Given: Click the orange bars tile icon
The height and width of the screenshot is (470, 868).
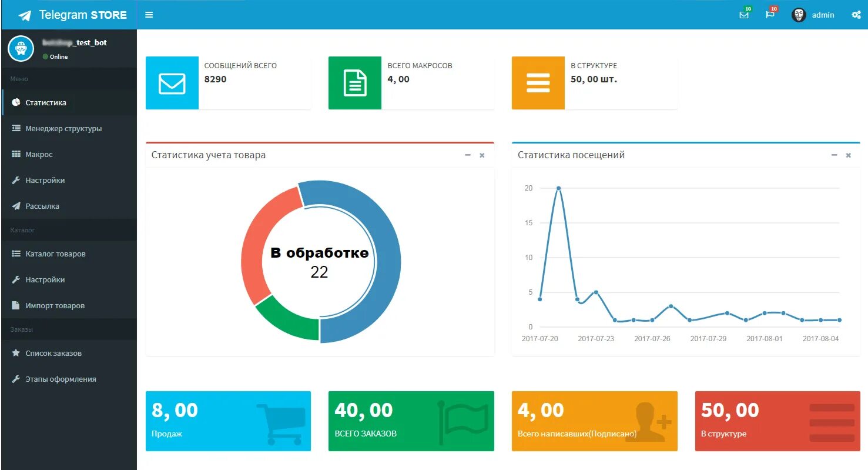Looking at the screenshot, I should click(538, 83).
